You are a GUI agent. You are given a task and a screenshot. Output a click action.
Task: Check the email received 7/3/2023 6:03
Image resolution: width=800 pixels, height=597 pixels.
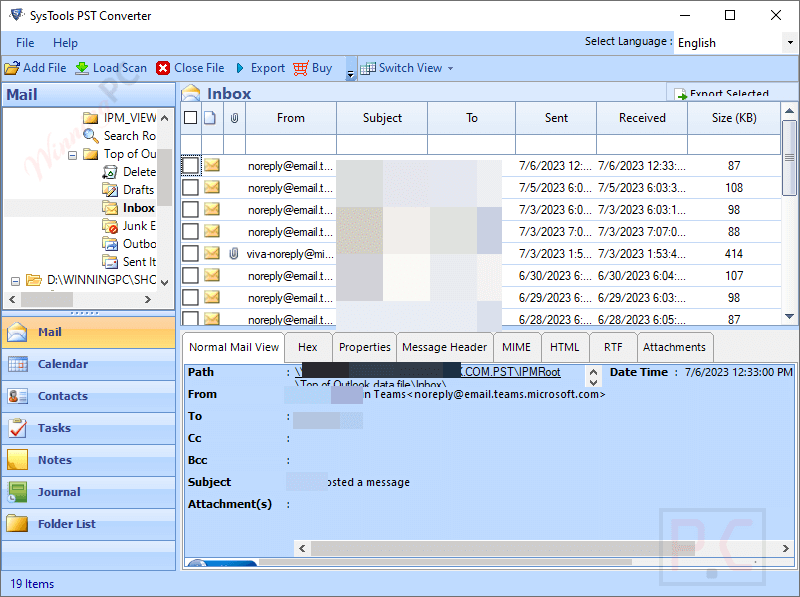pos(190,209)
